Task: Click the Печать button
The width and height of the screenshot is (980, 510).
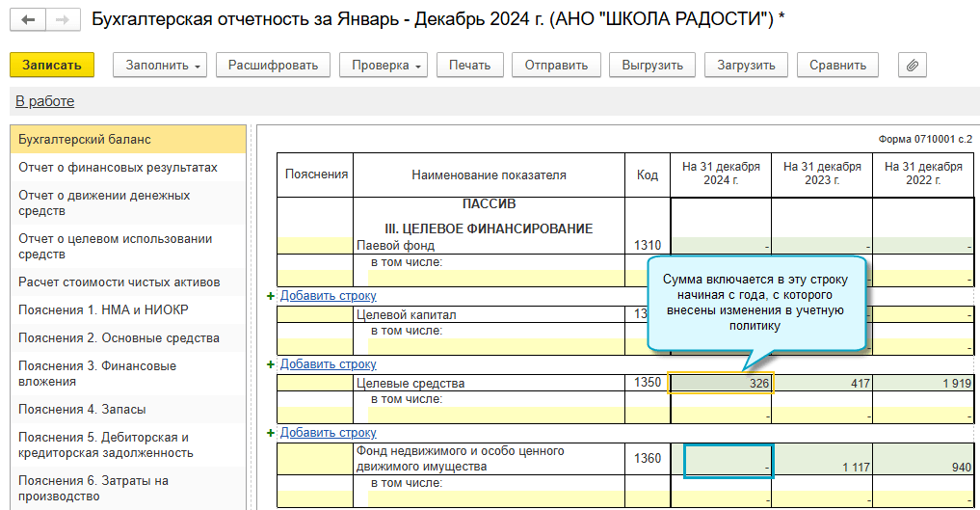Action: click(x=470, y=65)
